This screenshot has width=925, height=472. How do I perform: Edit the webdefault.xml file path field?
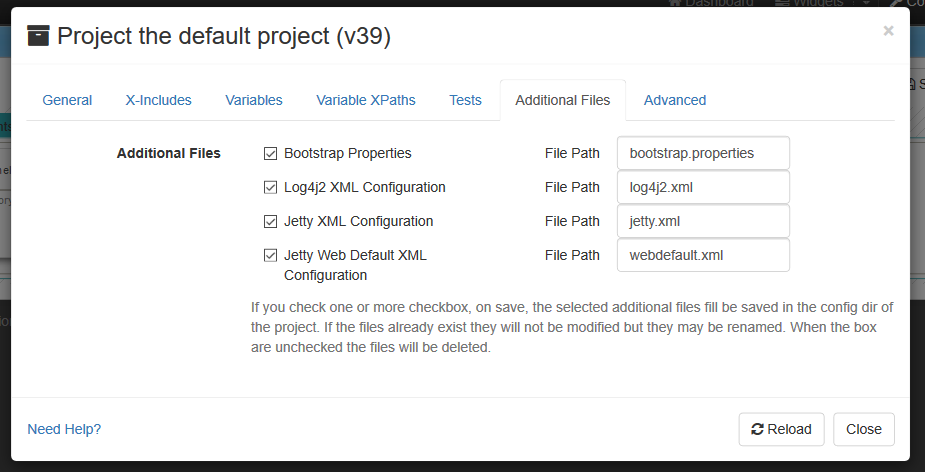(703, 255)
